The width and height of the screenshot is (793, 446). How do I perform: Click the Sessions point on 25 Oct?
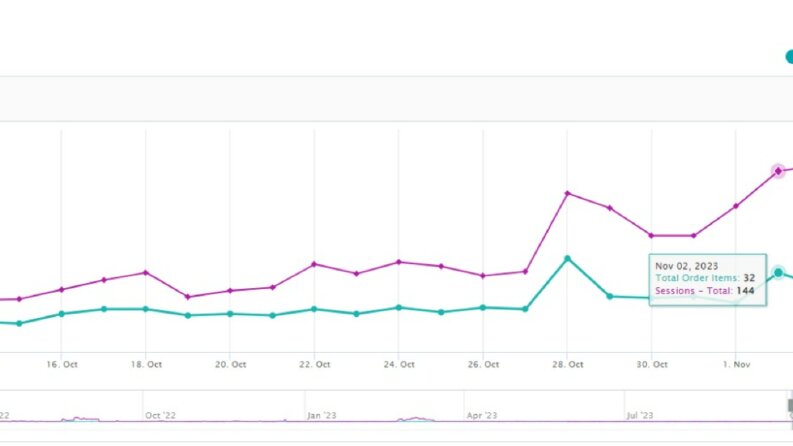pos(441,266)
